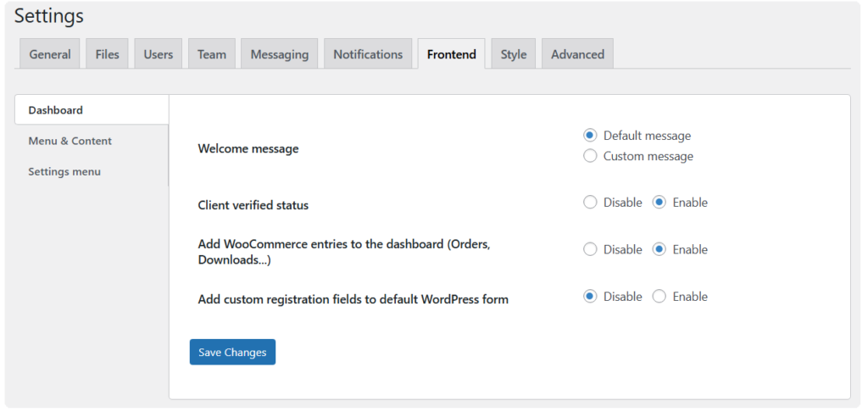This screenshot has width=868, height=412.
Task: Enable Client verified status
Action: 659,203
